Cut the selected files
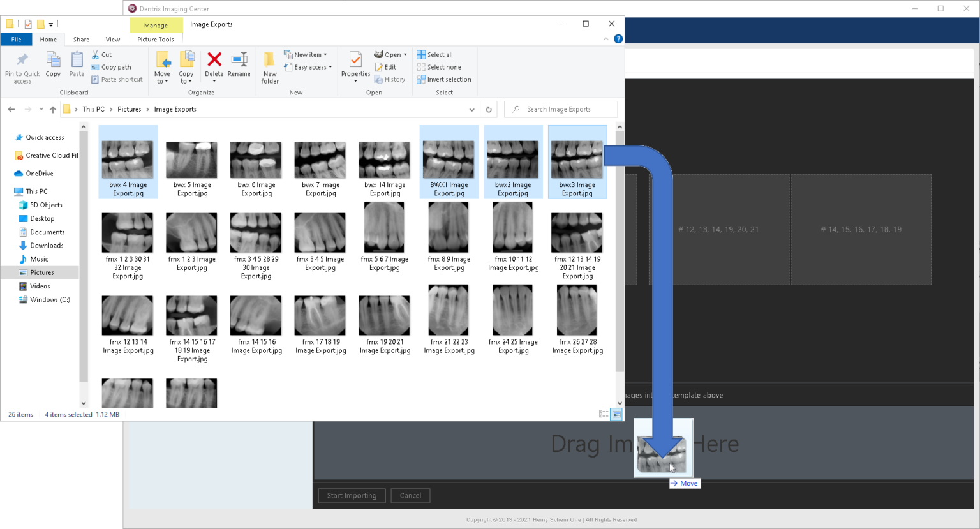This screenshot has height=529, width=980. click(102, 54)
